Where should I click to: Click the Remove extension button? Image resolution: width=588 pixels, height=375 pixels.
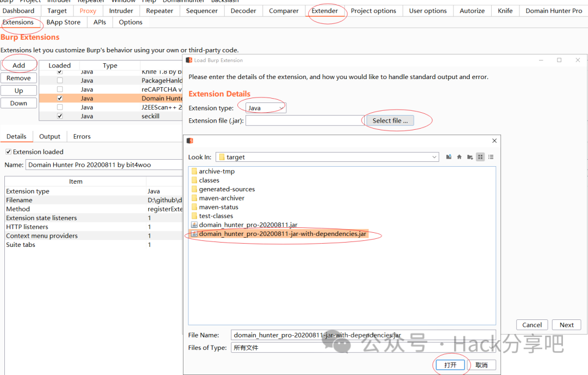tap(19, 78)
